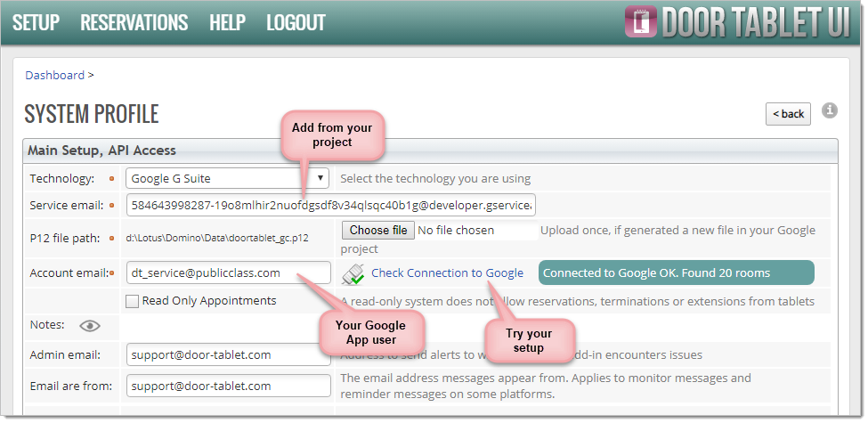Click the Admin email input field
The width and height of the screenshot is (868, 423).
click(228, 354)
